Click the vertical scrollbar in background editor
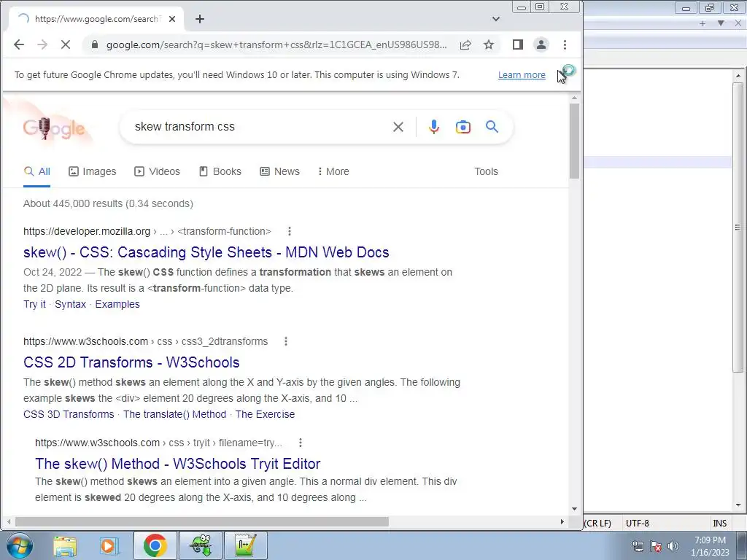Screen dimensions: 747x560 pos(738,227)
